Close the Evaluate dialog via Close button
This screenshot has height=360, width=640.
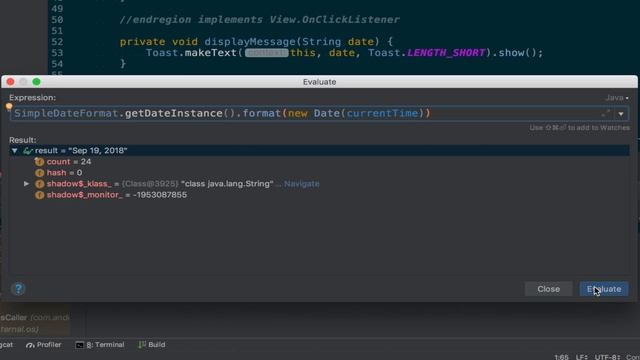tap(548, 289)
